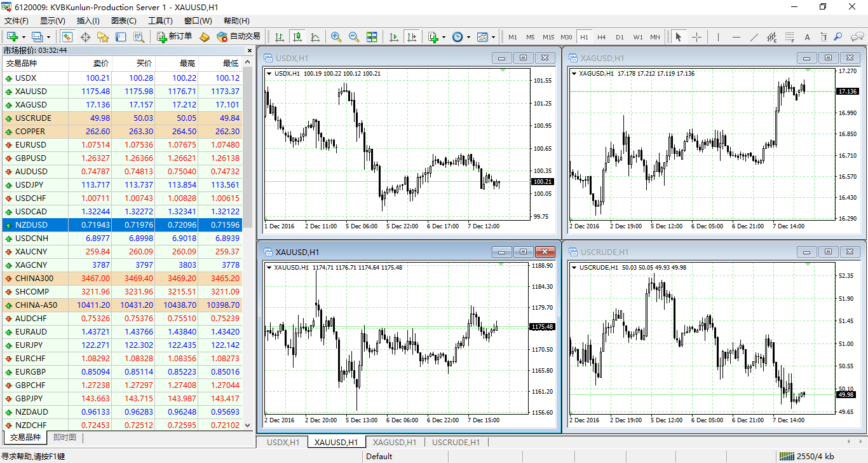This screenshot has height=463, width=868.
Task: Select the Text label tool (A)
Action: pyautogui.click(x=807, y=37)
